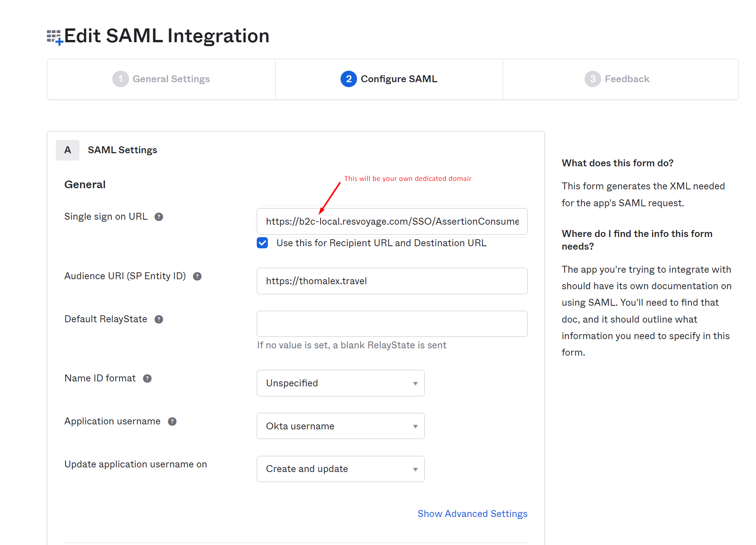
Task: Go to General Settings step tab
Action: click(x=171, y=79)
